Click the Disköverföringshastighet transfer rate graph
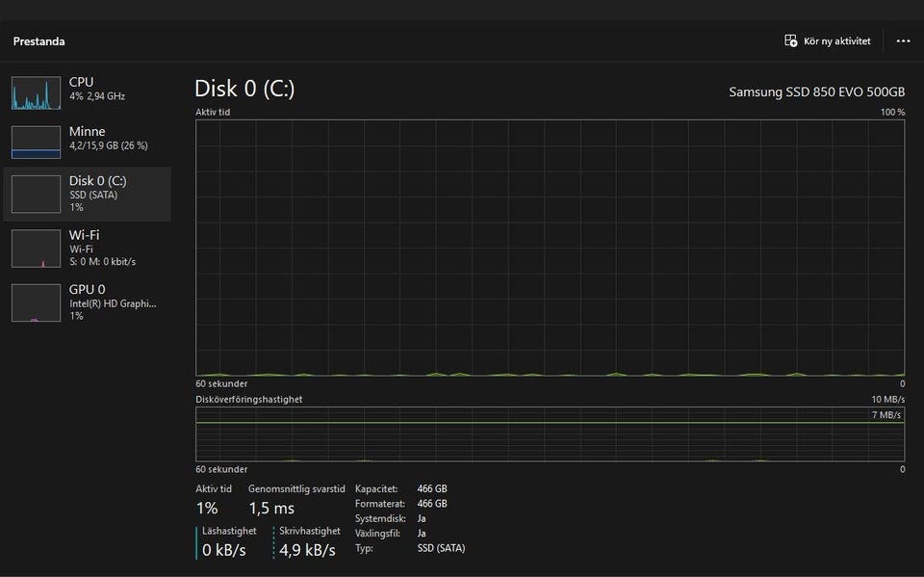Image resolution: width=924 pixels, height=577 pixels. point(550,433)
